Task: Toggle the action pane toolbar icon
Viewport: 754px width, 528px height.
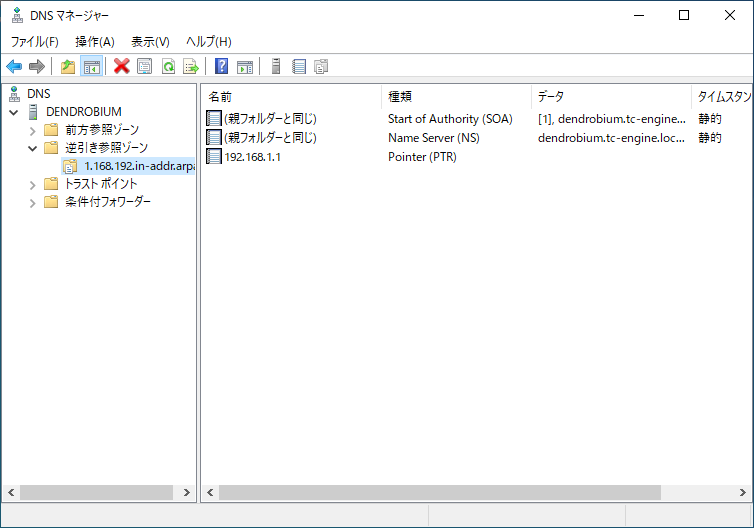Action: tap(245, 66)
